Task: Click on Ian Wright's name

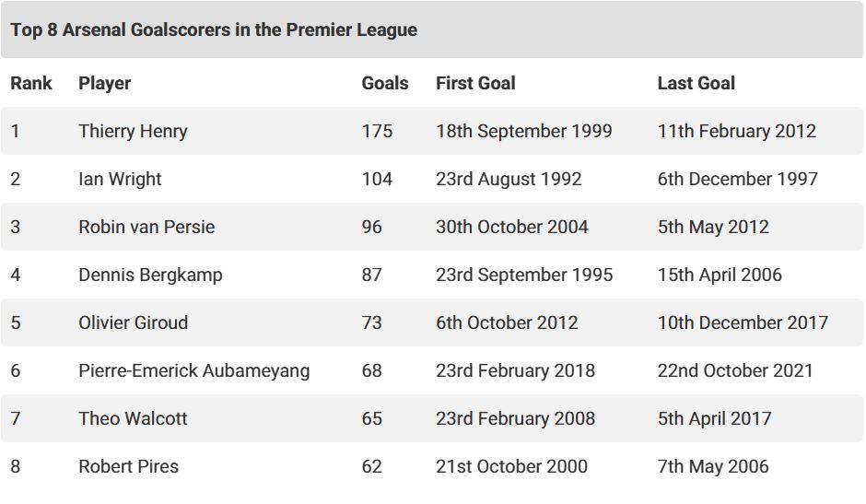Action: (x=120, y=179)
